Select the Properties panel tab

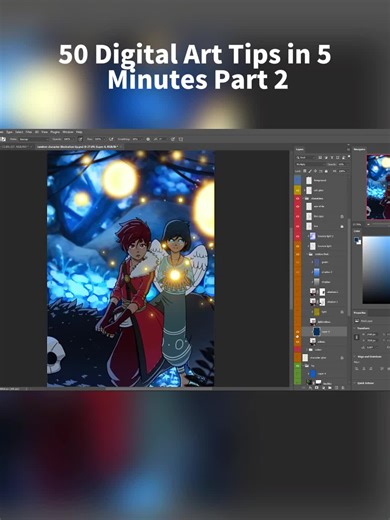point(360,313)
